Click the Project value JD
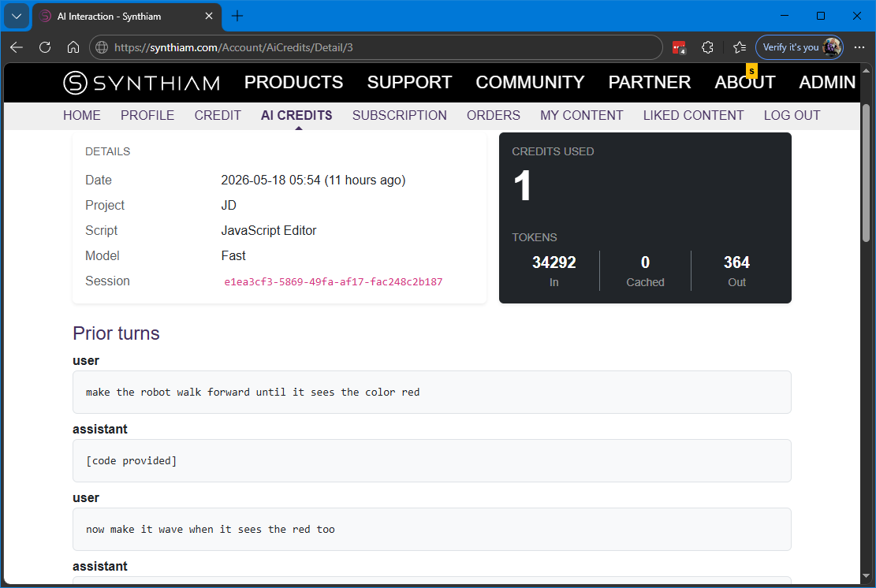Image resolution: width=876 pixels, height=588 pixels. pyautogui.click(x=229, y=205)
